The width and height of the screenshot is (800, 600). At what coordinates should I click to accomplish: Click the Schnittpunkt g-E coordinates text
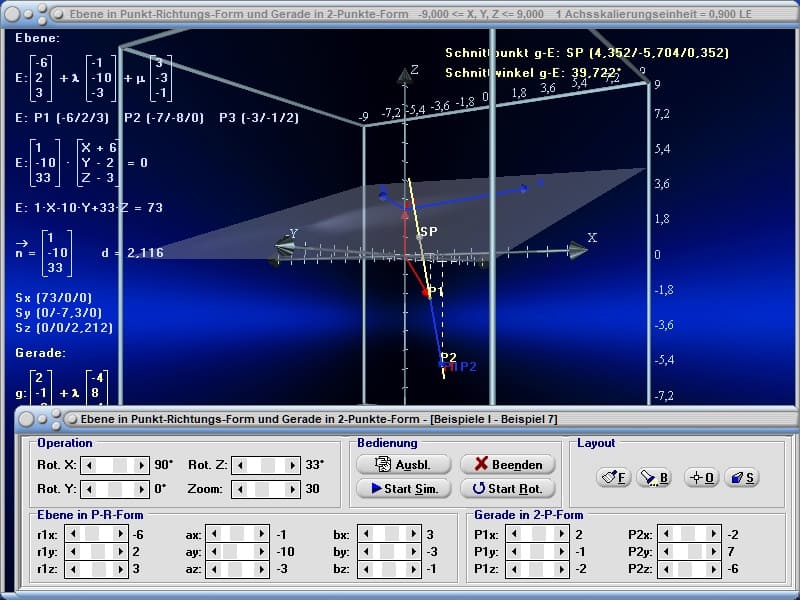587,53
